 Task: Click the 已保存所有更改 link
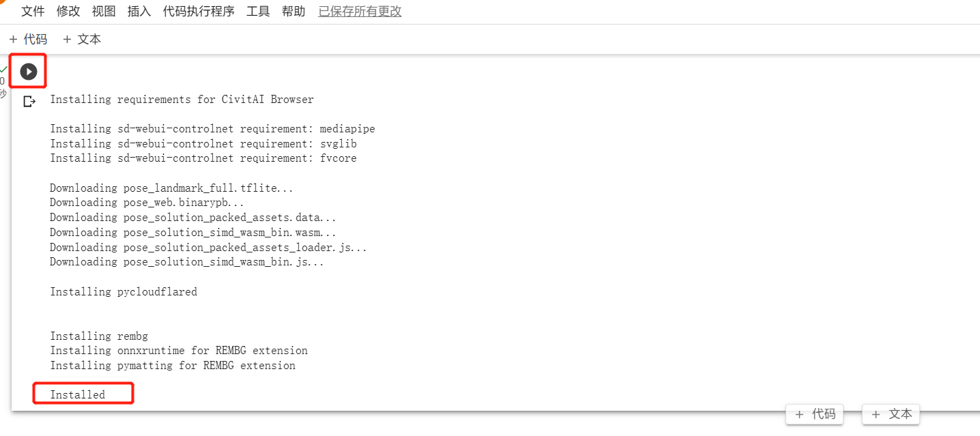pos(360,12)
